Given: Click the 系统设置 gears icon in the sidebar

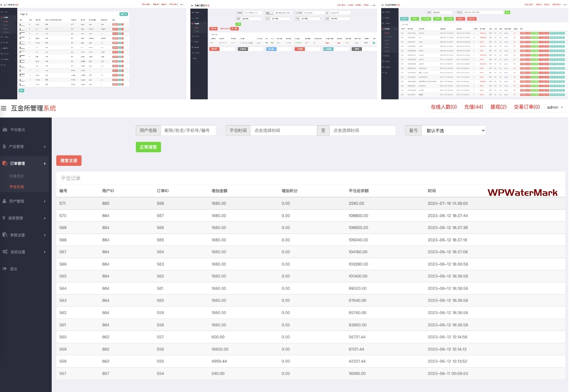Looking at the screenshot, I should pos(5,252).
